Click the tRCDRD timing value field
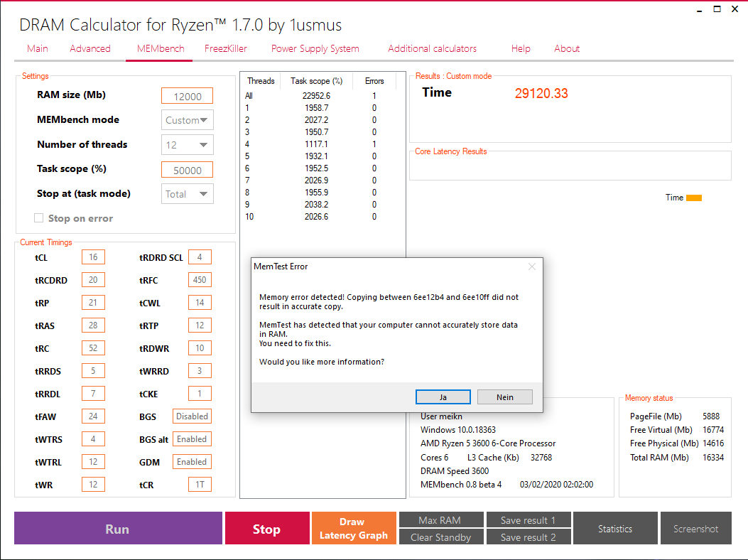Screen dimensions: 748x560 point(93,280)
